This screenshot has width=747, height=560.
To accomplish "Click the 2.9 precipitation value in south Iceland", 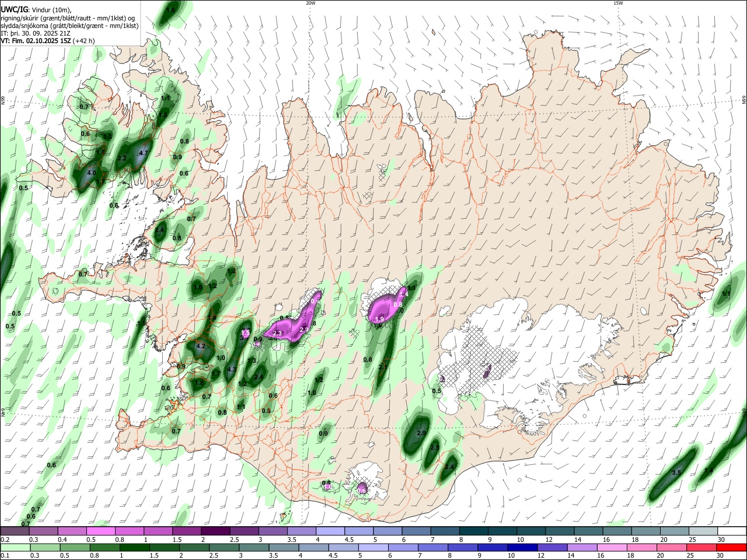I will tap(422, 433).
